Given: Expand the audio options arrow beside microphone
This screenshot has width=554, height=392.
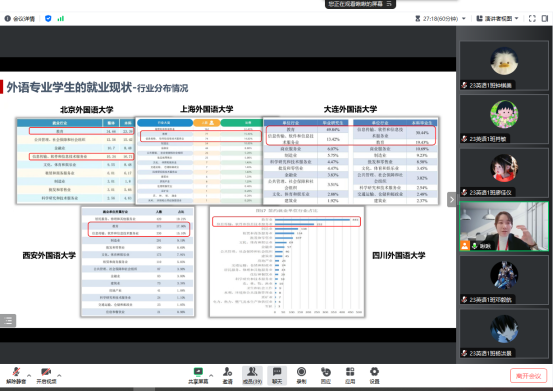Looking at the screenshot, I should (x=29, y=375).
